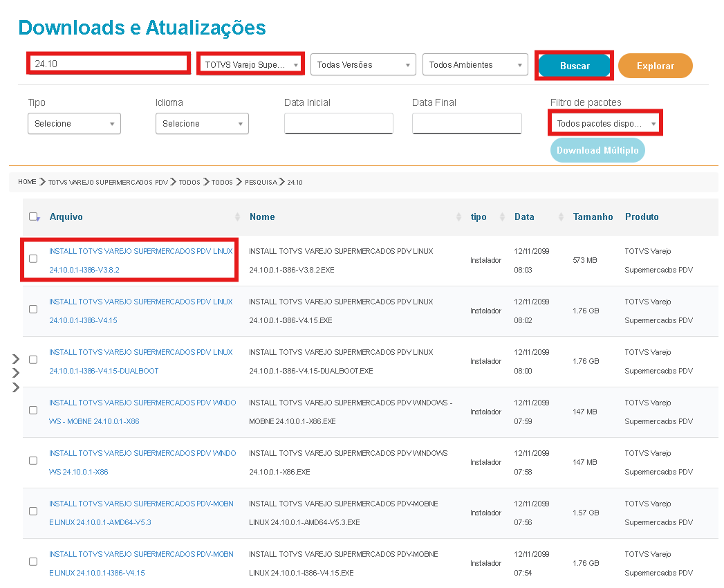This screenshot has height=588, width=724.
Task: Check the box for 24.10.0.1-I386-V4.15-DUALBOOT row
Action: [33, 359]
